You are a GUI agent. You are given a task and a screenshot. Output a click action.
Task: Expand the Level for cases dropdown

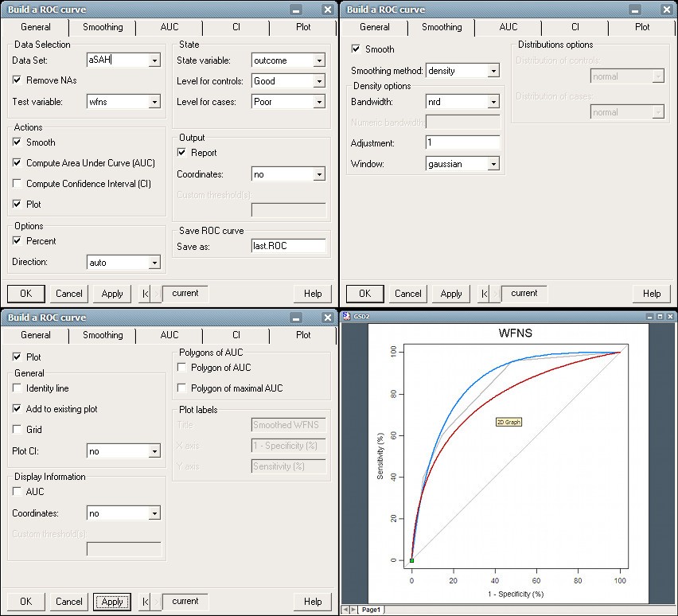[x=318, y=102]
